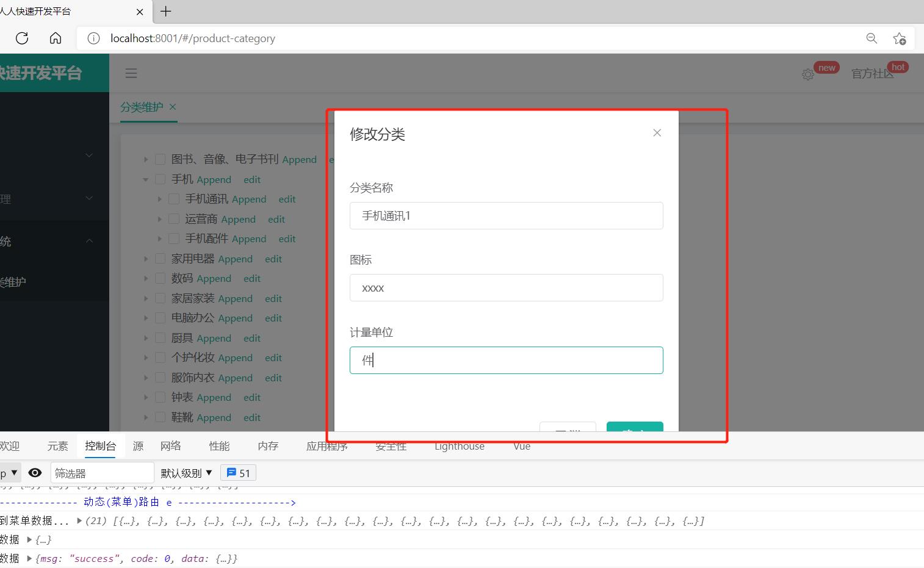Open the 官方社区 link
This screenshot has height=568, width=924.
[873, 74]
